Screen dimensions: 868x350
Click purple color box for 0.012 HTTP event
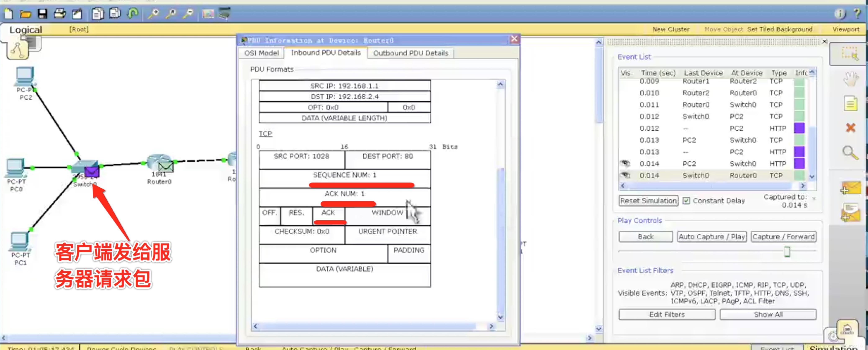[x=799, y=128]
